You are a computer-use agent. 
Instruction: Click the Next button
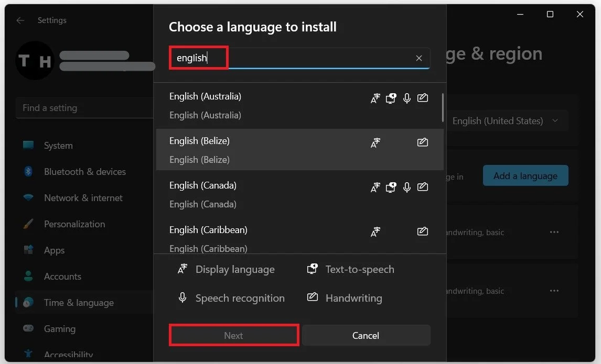(233, 335)
